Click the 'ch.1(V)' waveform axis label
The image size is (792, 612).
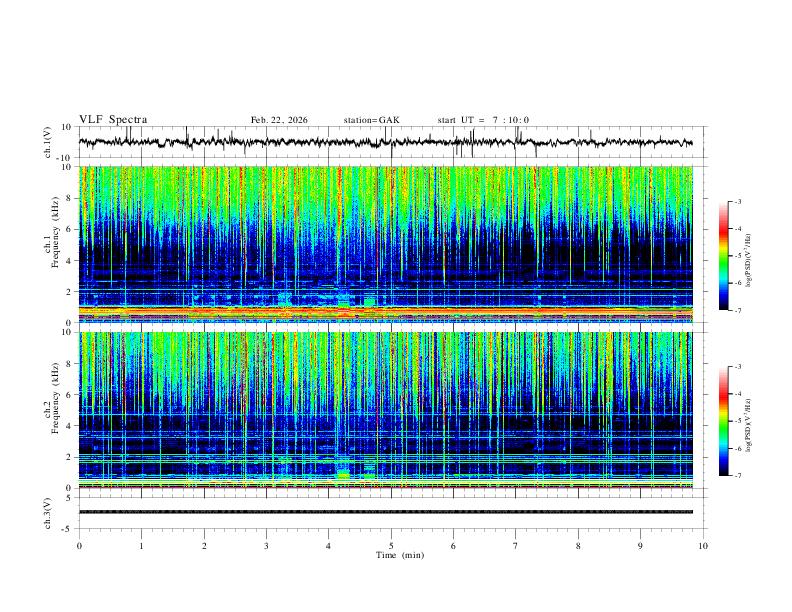pos(47,142)
